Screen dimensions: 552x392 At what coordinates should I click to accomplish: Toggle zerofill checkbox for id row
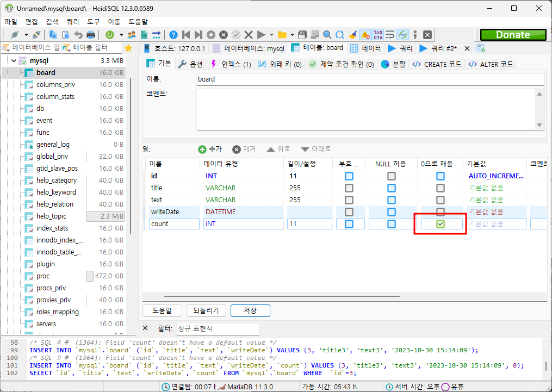[x=441, y=176]
